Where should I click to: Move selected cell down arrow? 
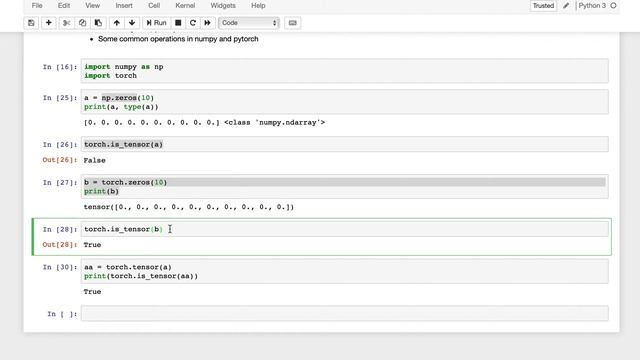click(132, 23)
